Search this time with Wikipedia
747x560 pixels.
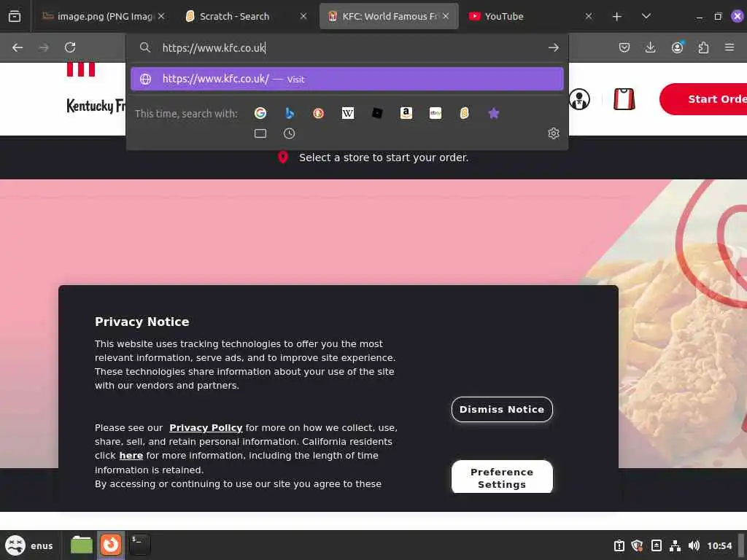click(x=348, y=113)
